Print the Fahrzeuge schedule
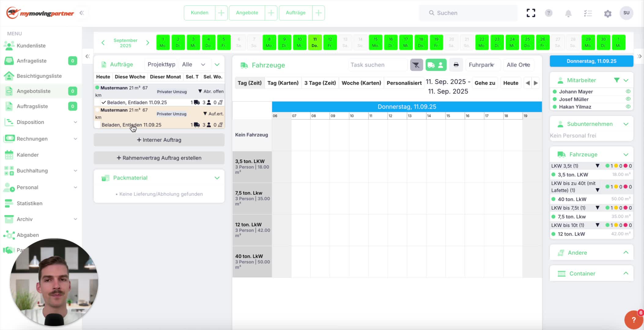 [456, 65]
